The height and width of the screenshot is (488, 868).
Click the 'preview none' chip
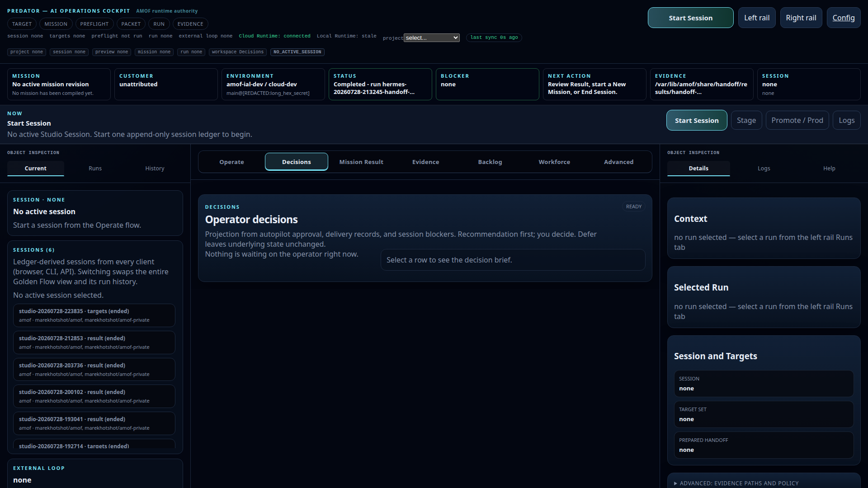tap(112, 52)
